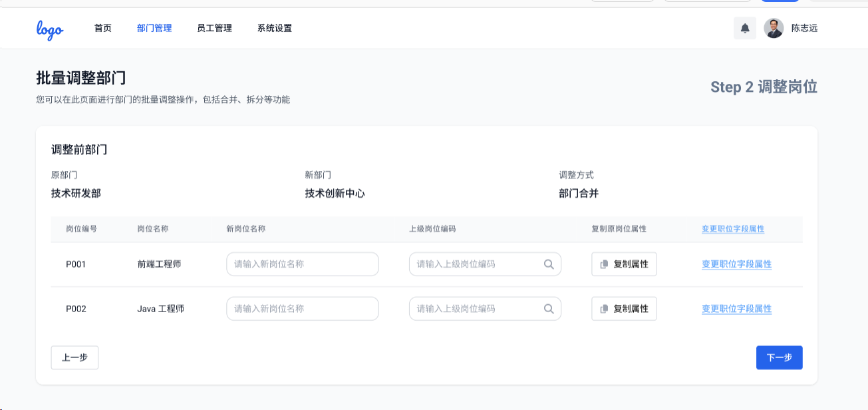Image resolution: width=868 pixels, height=410 pixels.
Task: Switch to 员工管理 page
Action: point(215,29)
